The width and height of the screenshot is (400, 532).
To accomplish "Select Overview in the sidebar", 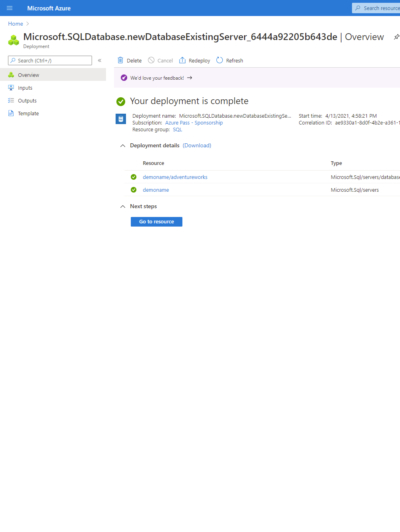I will click(28, 74).
